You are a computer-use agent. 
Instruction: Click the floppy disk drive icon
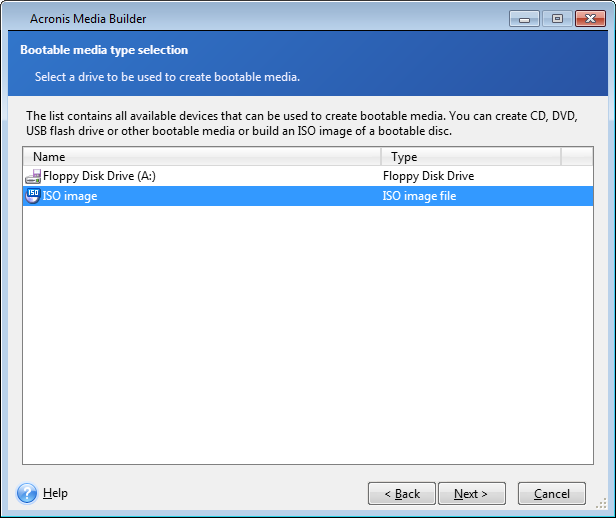point(33,176)
